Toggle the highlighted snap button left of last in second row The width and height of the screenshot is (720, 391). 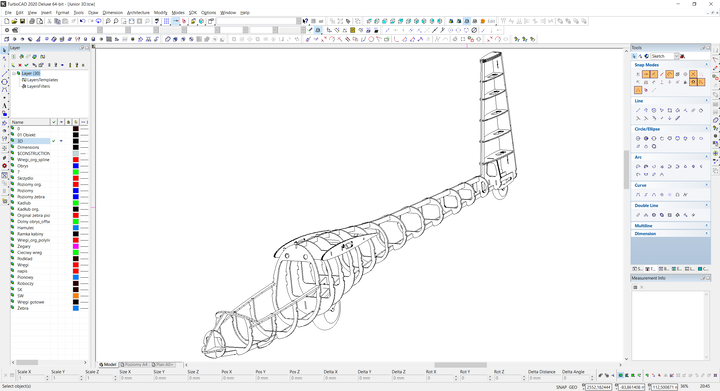[693, 82]
